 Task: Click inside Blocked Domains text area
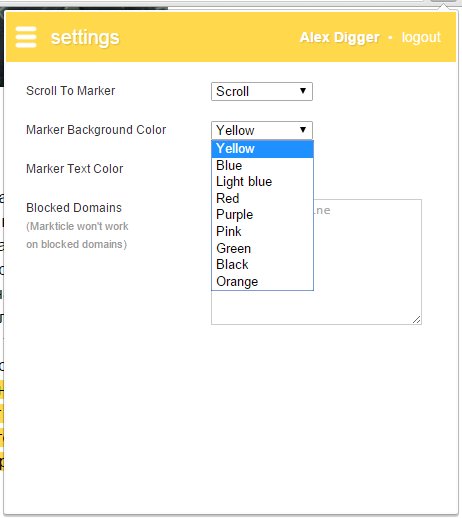[367, 262]
